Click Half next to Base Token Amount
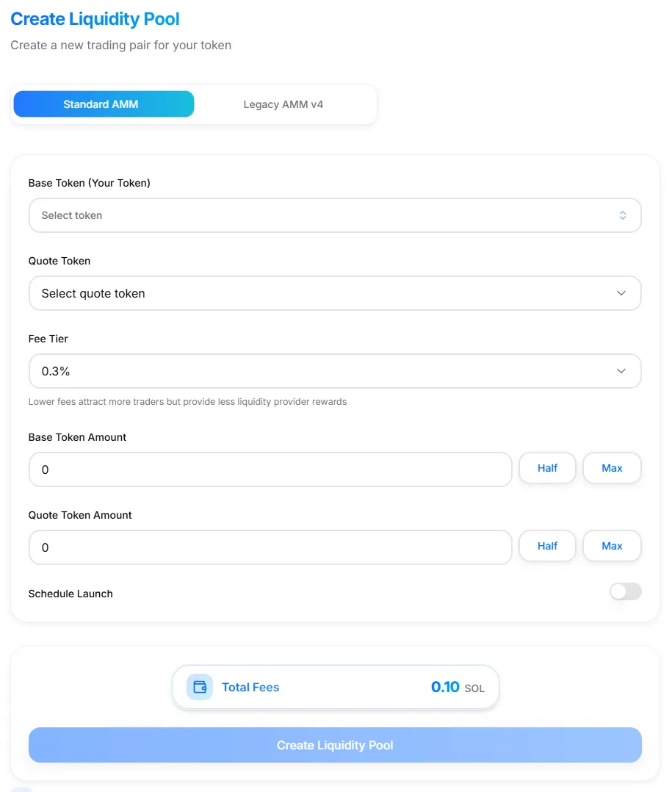Viewport: 672px width, 792px height. pos(547,468)
